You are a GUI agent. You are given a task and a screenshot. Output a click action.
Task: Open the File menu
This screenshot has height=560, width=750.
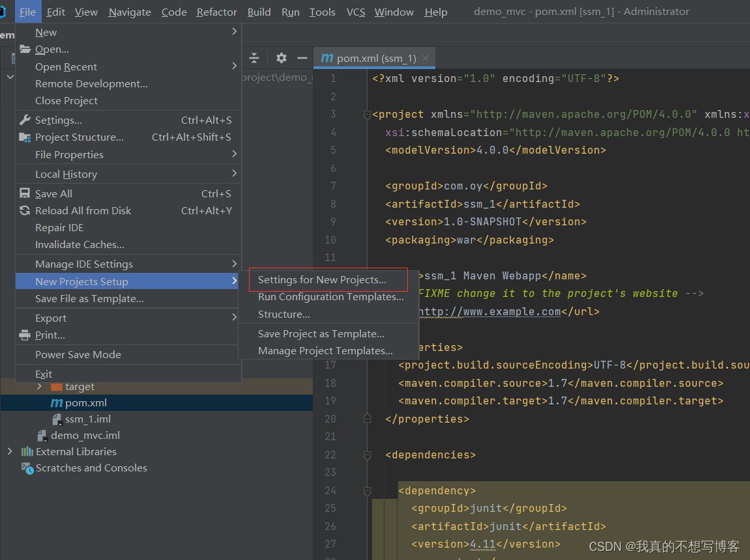tap(28, 12)
